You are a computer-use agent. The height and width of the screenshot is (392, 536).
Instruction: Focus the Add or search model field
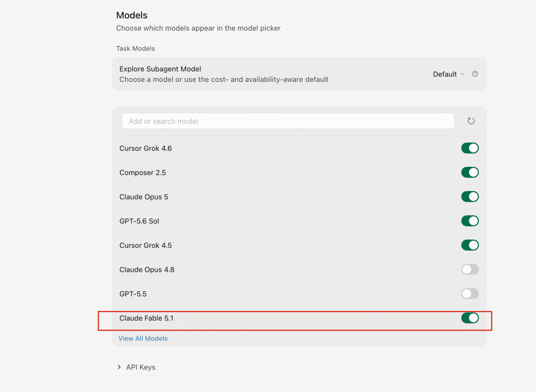(x=288, y=122)
